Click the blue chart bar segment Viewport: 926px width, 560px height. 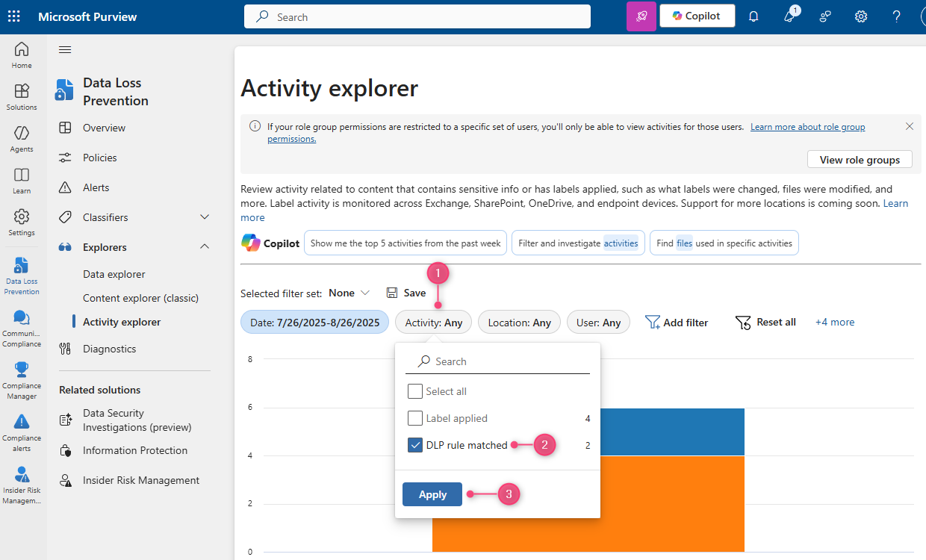pos(672,432)
